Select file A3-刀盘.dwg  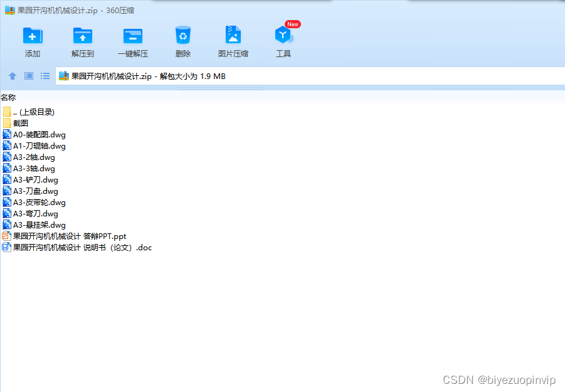coord(30,191)
